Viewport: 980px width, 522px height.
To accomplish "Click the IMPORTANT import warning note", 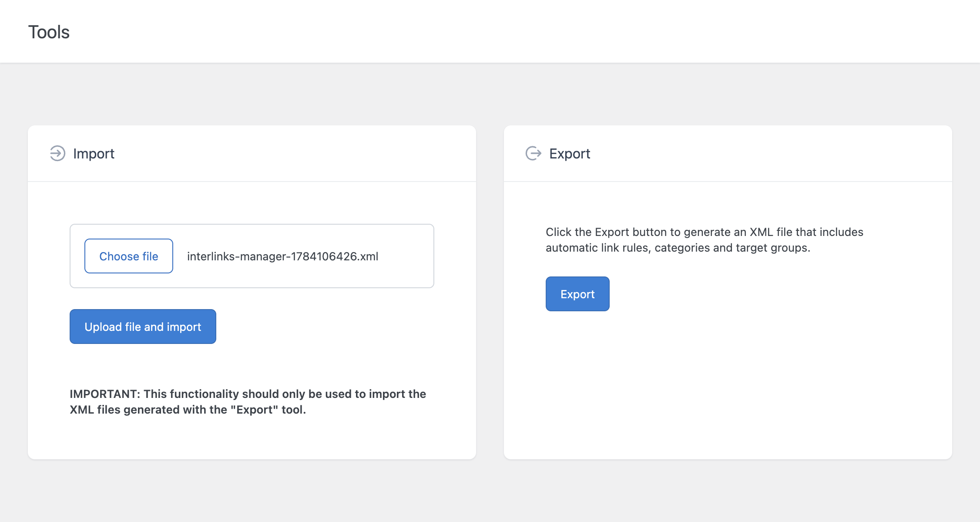I will click(248, 402).
